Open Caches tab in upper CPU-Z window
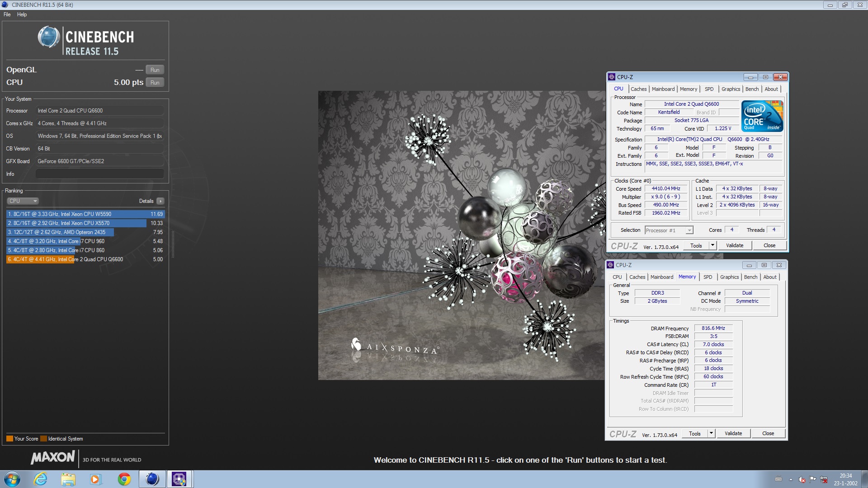 click(638, 89)
